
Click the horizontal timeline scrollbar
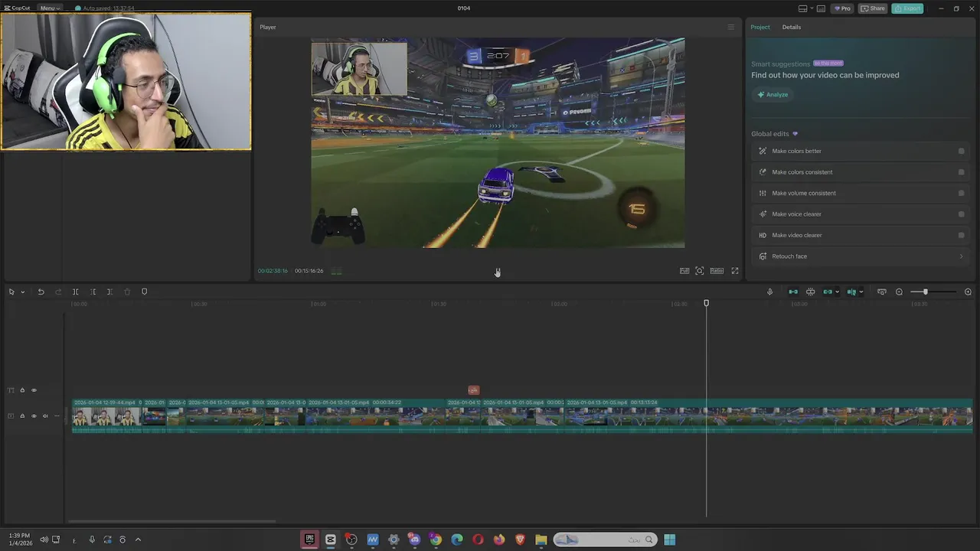pyautogui.click(x=172, y=522)
